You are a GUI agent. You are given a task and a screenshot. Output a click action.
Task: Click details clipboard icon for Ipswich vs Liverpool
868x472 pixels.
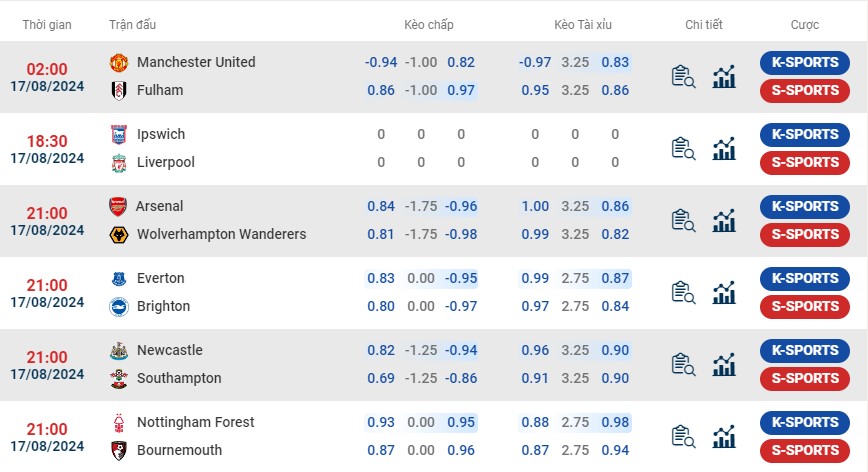(684, 149)
